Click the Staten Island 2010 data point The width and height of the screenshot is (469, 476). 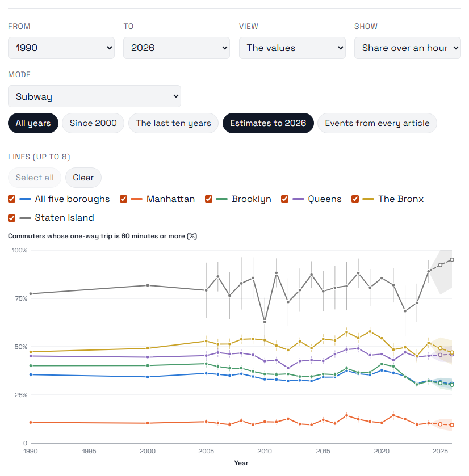click(x=265, y=322)
